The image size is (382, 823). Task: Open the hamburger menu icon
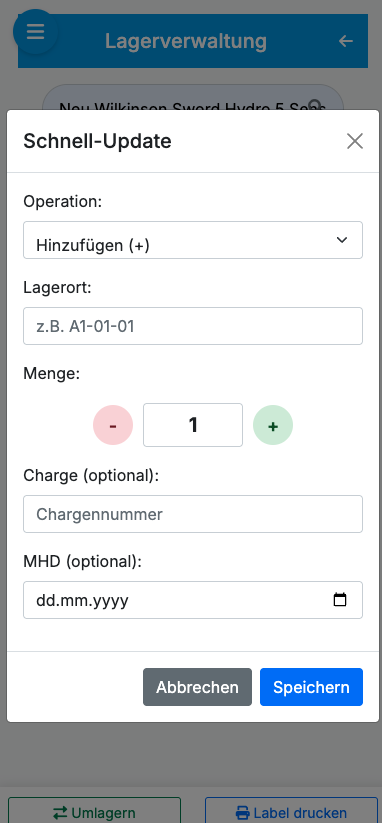click(35, 32)
